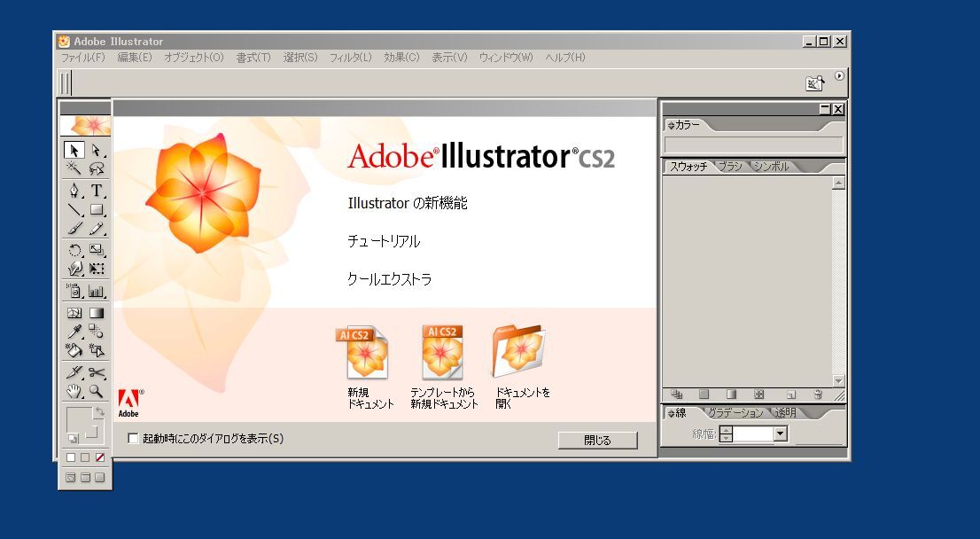
Task: Switch to the シンボル tab
Action: (x=771, y=167)
